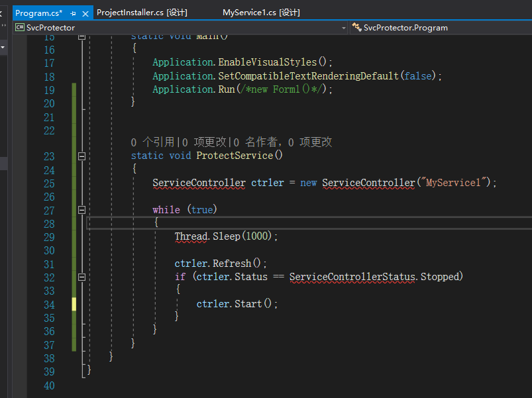Open the SvcProtector project dropdown
The image size is (532, 398).
coord(343,28)
